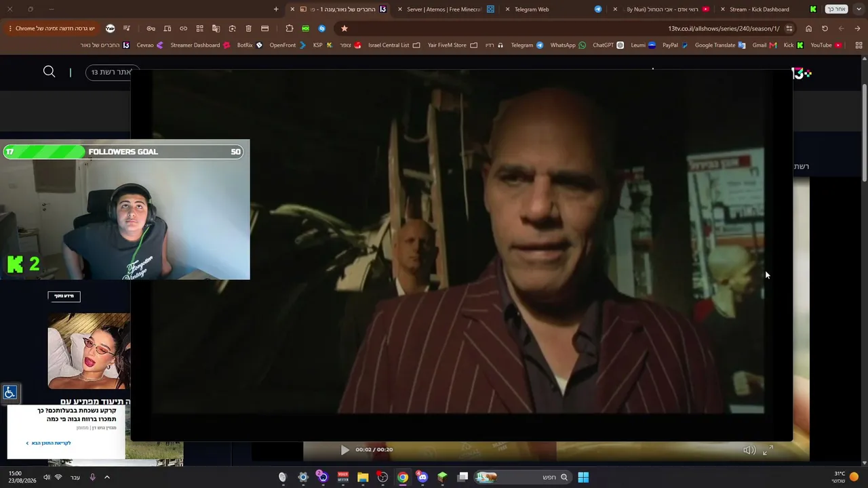The width and height of the screenshot is (868, 488).
Task: Open the YouTube bookmark
Action: [826, 45]
